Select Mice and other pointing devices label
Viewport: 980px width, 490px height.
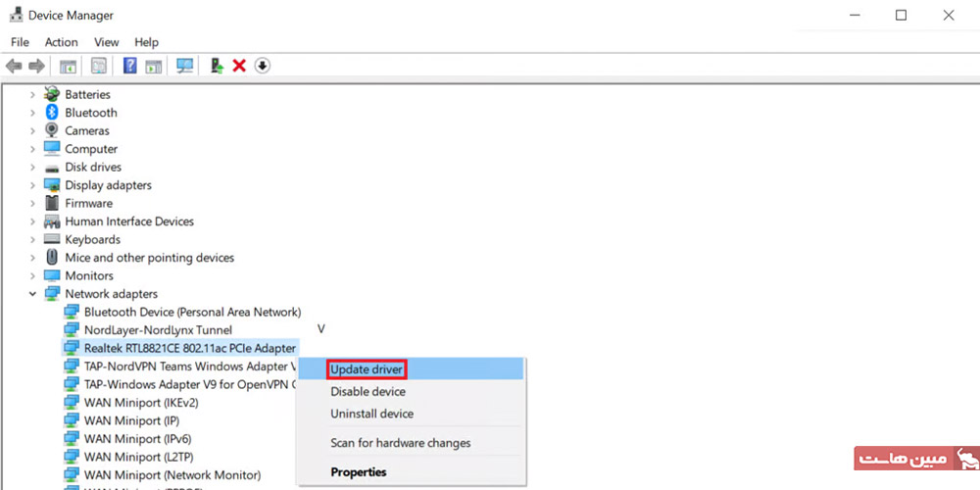[x=149, y=258]
